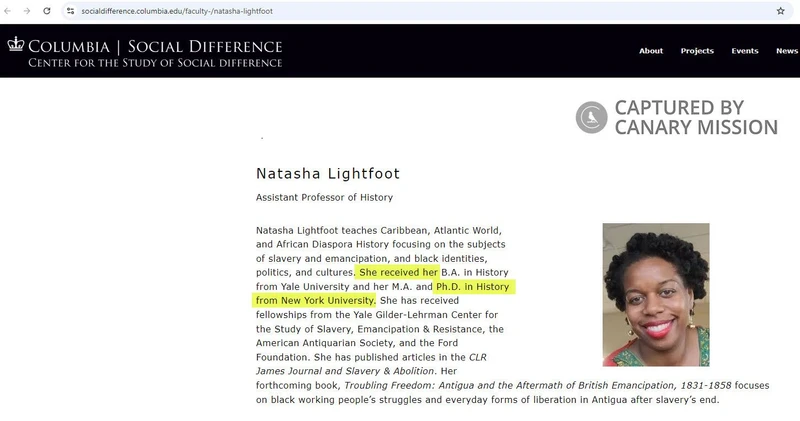The height and width of the screenshot is (421, 800).
Task: Click 'American Antiquarian Society' text
Action: [x=326, y=343]
